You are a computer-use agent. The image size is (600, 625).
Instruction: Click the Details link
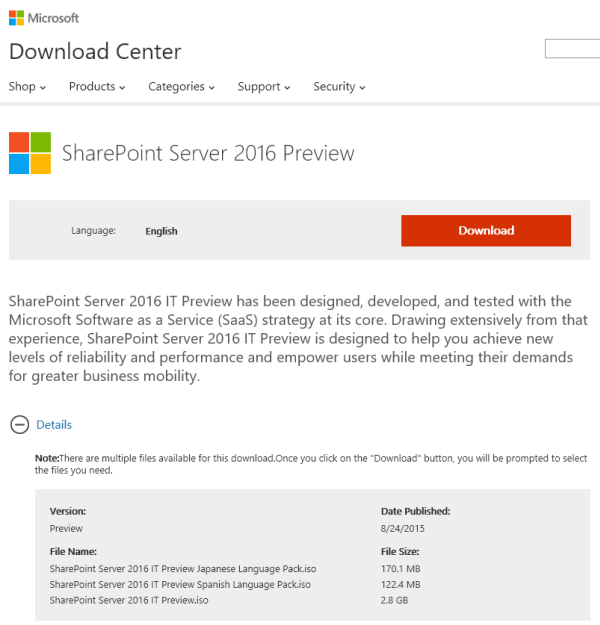(54, 424)
